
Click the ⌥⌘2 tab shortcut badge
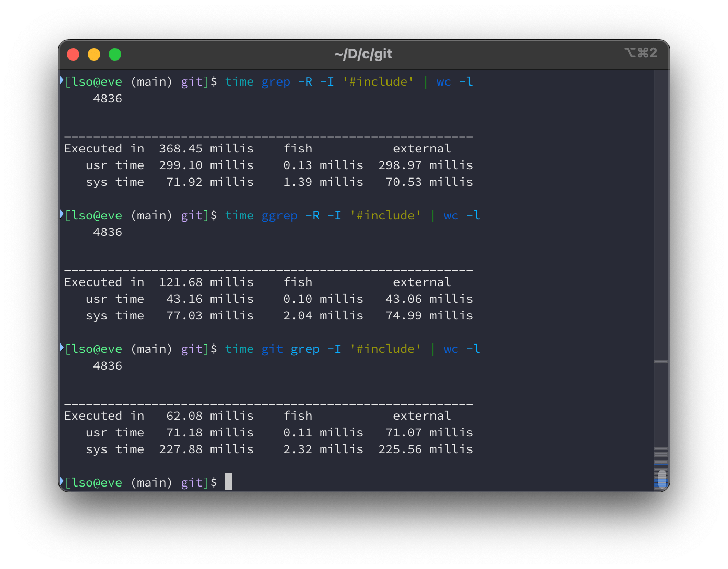click(641, 53)
